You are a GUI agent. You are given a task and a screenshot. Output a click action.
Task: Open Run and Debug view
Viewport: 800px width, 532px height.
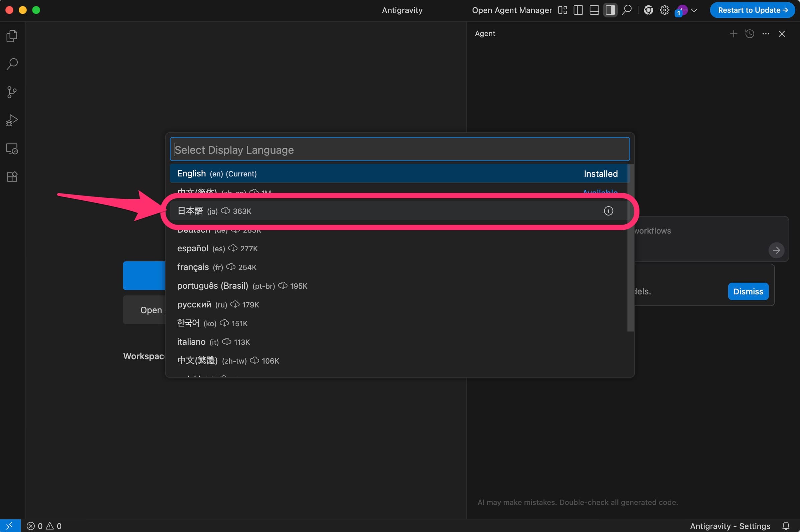coord(12,120)
